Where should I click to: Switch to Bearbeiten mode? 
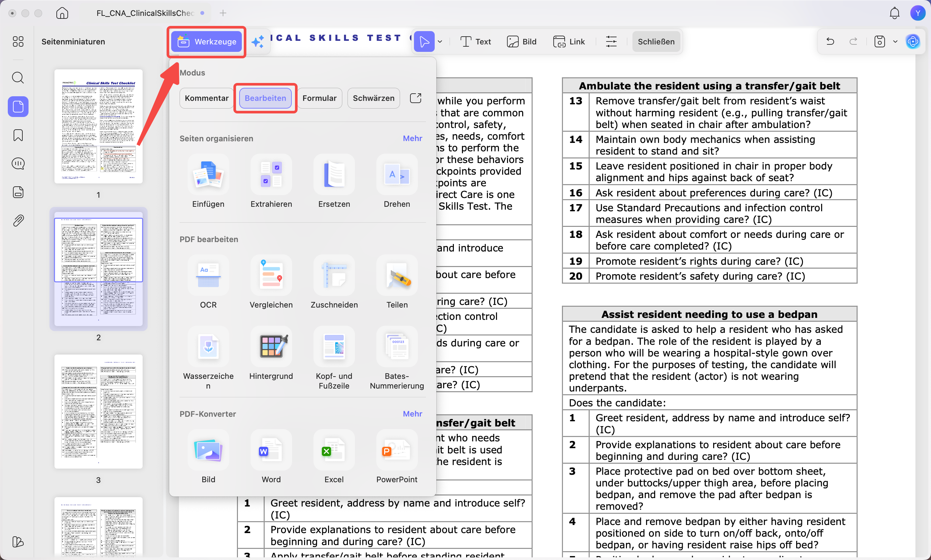coord(265,98)
